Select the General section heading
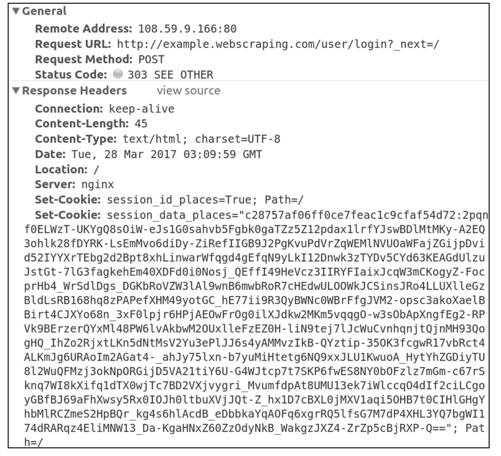The height and width of the screenshot is (456, 501). point(44,11)
